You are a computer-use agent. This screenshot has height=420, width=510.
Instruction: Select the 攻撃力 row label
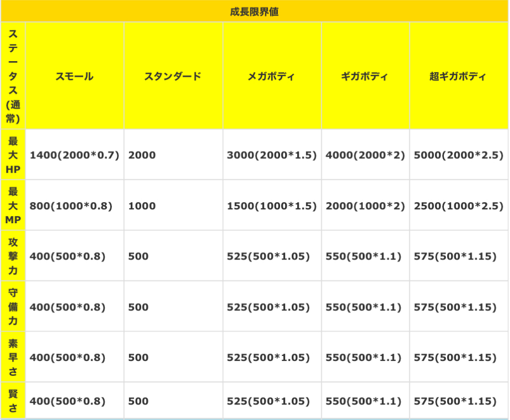click(x=13, y=256)
